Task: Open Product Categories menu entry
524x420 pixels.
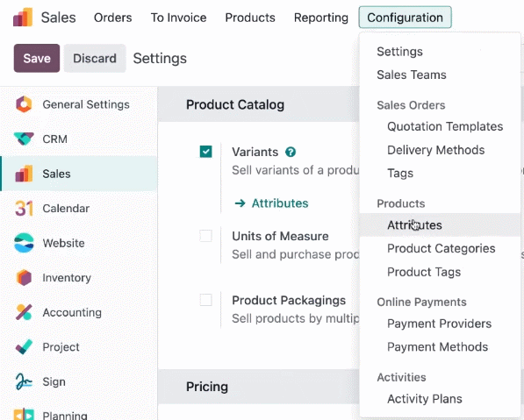Action: click(x=441, y=248)
